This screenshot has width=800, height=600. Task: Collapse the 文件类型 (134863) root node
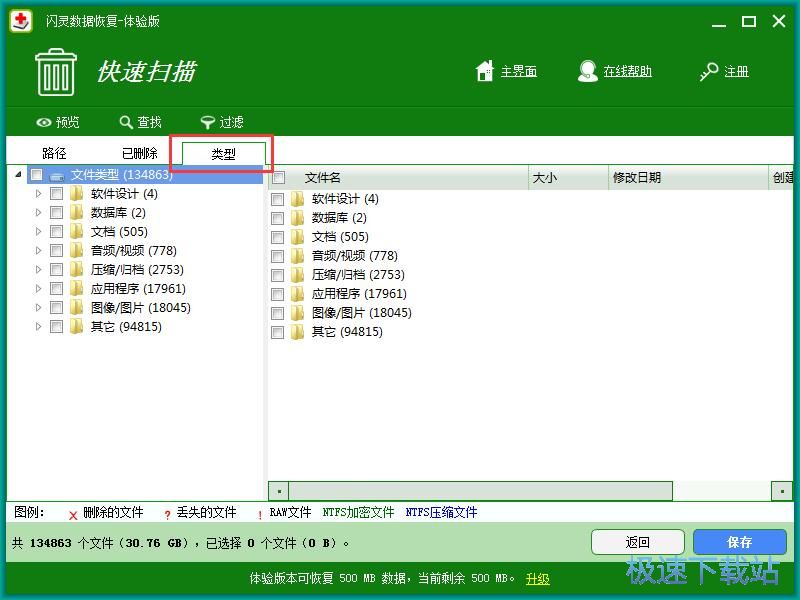pos(20,175)
